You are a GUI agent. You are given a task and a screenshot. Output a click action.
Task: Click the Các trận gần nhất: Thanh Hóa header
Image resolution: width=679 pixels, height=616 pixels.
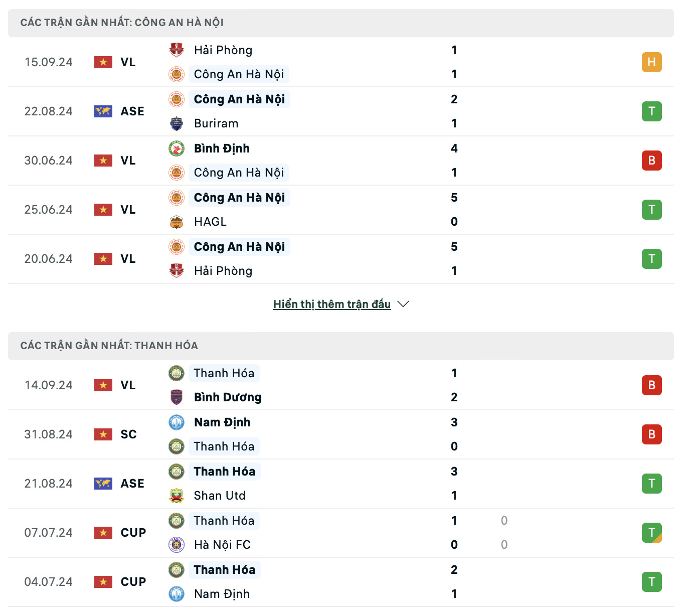coord(109,346)
